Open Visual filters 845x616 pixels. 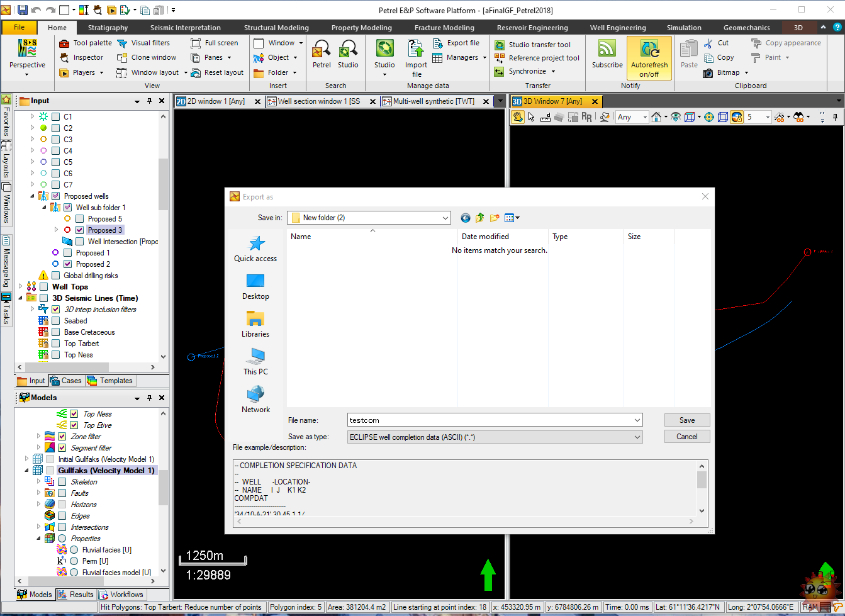click(143, 43)
